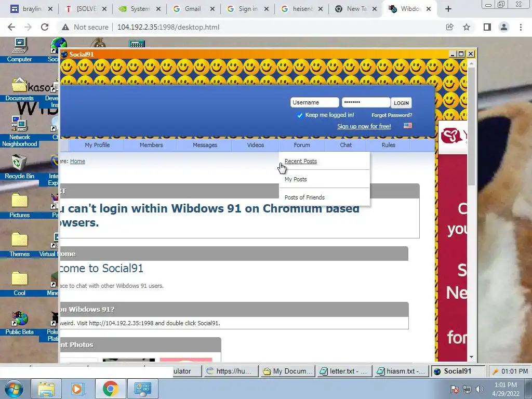Open media player from Windows taskbar

tap(77, 389)
